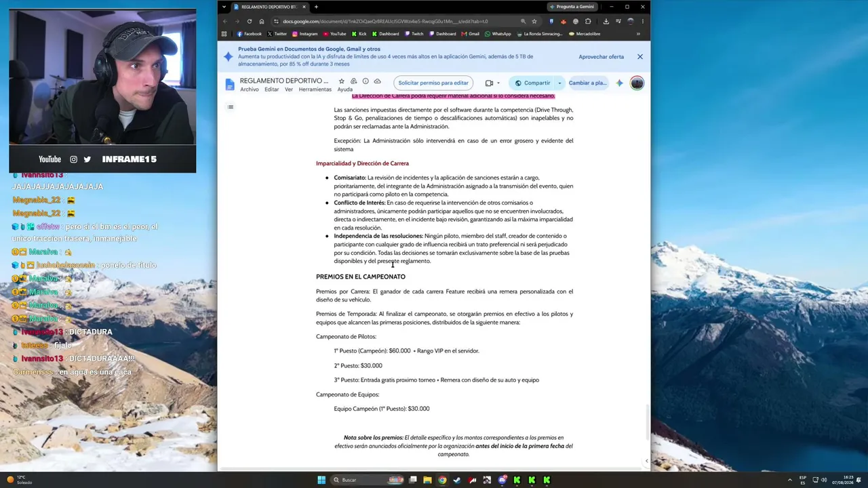The image size is (868, 488).
Task: Click the Campeonato de Equipos line
Action: point(347,394)
